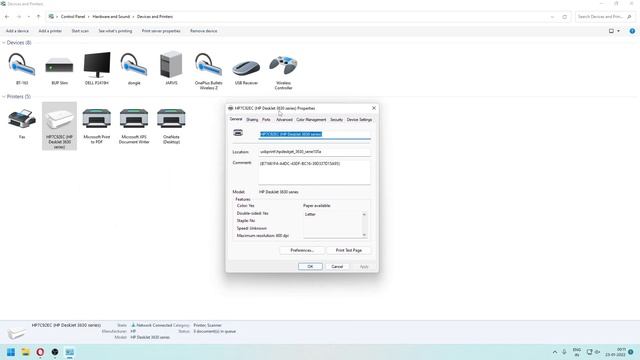Collapse the Devices (8) group
Viewport: 640px width, 360px height.
(x=4, y=42)
